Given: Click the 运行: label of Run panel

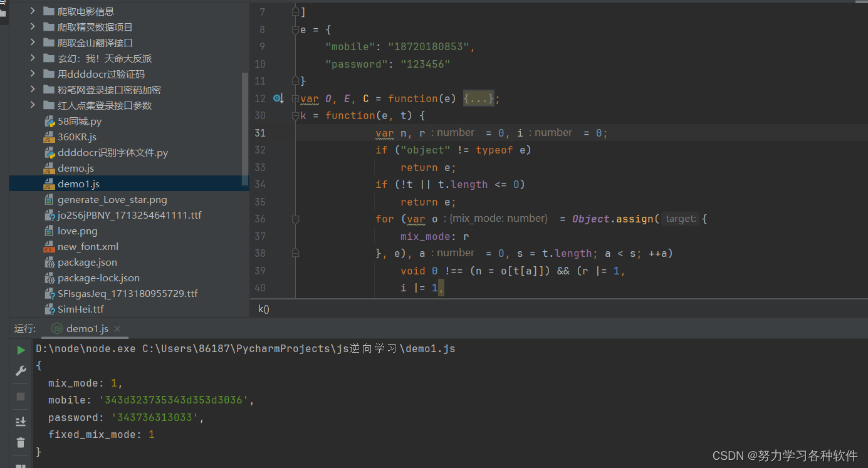Looking at the screenshot, I should click(x=26, y=329).
